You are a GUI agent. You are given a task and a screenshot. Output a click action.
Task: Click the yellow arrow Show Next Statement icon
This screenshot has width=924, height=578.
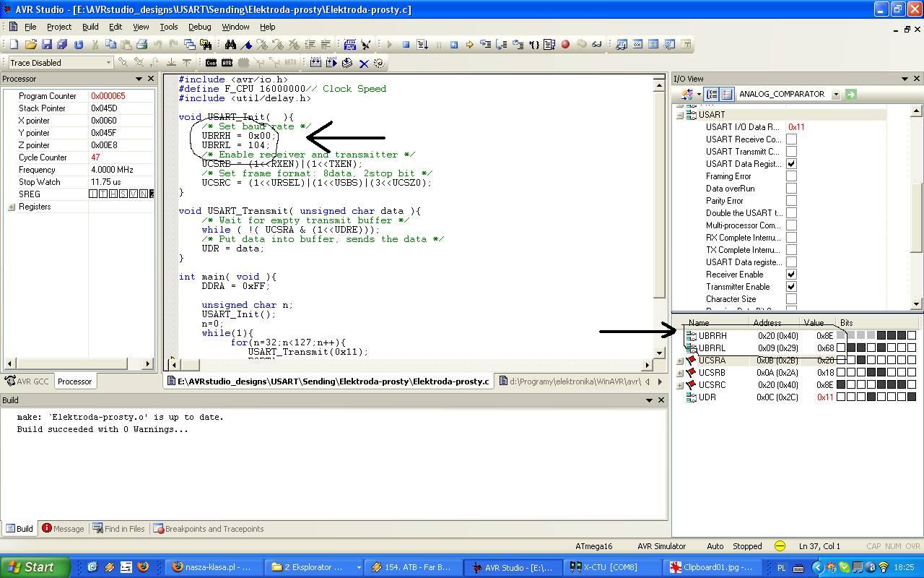[x=469, y=45]
